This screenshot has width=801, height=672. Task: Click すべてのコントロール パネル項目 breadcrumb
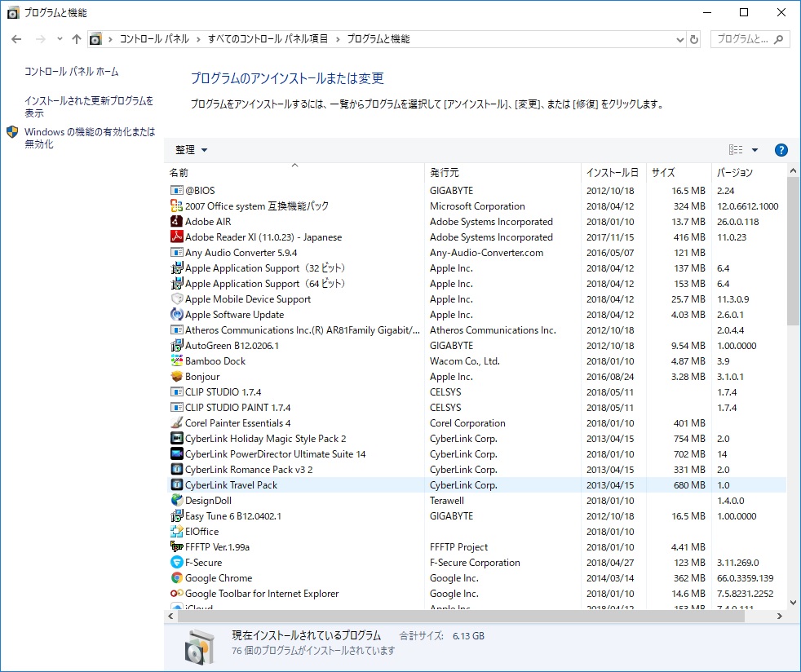pyautogui.click(x=268, y=39)
